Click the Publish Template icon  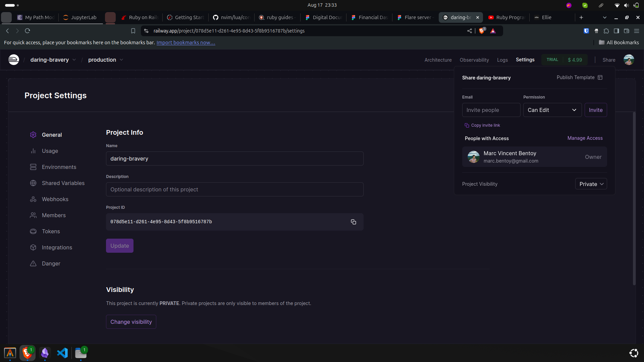[x=600, y=77]
